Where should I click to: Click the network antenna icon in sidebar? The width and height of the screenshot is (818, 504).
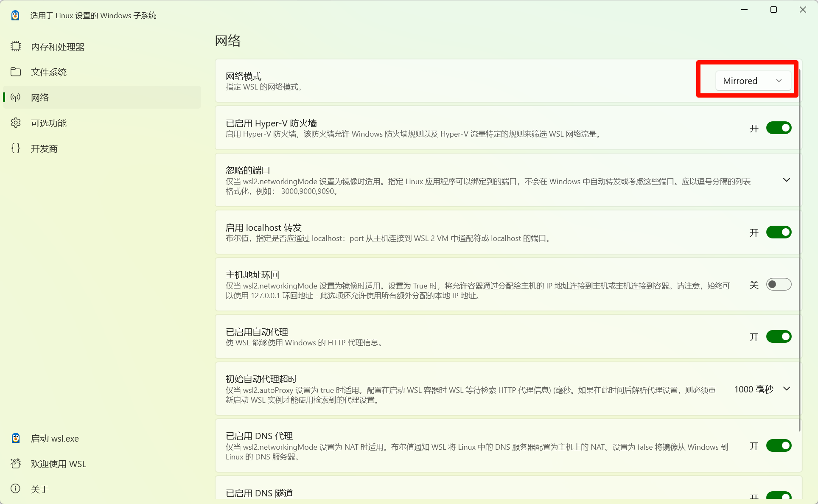(x=16, y=98)
